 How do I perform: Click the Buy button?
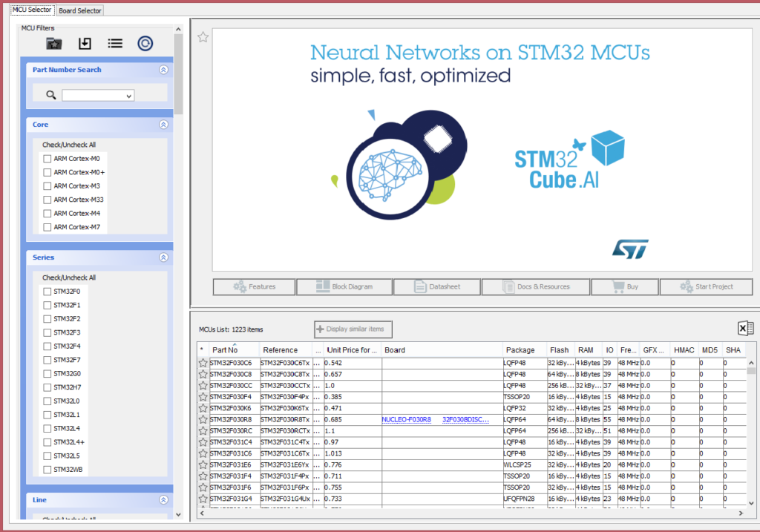coord(625,286)
